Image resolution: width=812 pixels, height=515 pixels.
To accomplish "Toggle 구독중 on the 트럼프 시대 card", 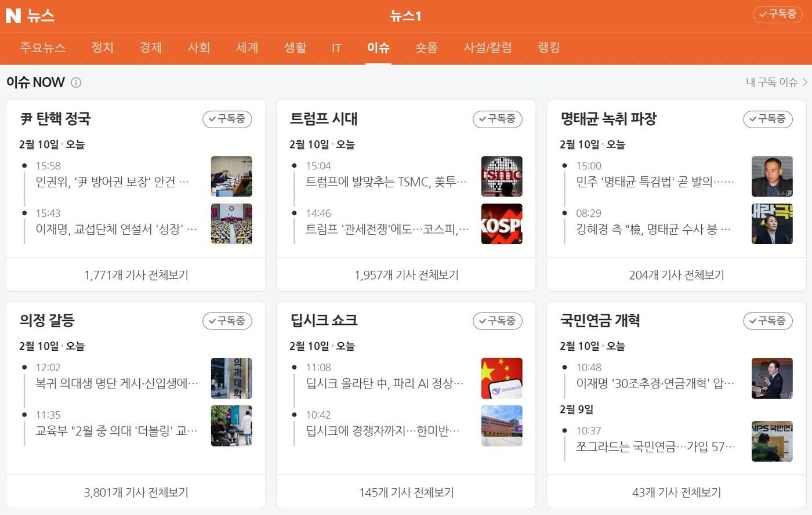I will [x=497, y=119].
